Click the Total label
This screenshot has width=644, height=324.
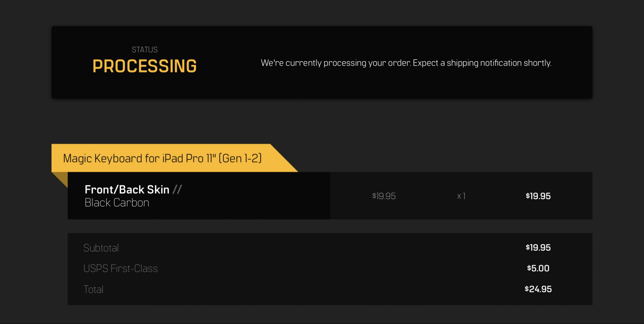(x=93, y=290)
